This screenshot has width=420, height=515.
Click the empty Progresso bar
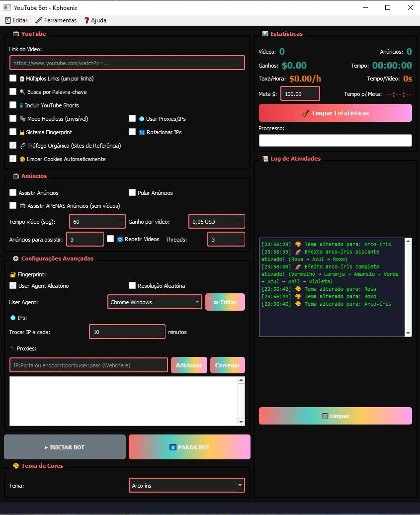[335, 141]
